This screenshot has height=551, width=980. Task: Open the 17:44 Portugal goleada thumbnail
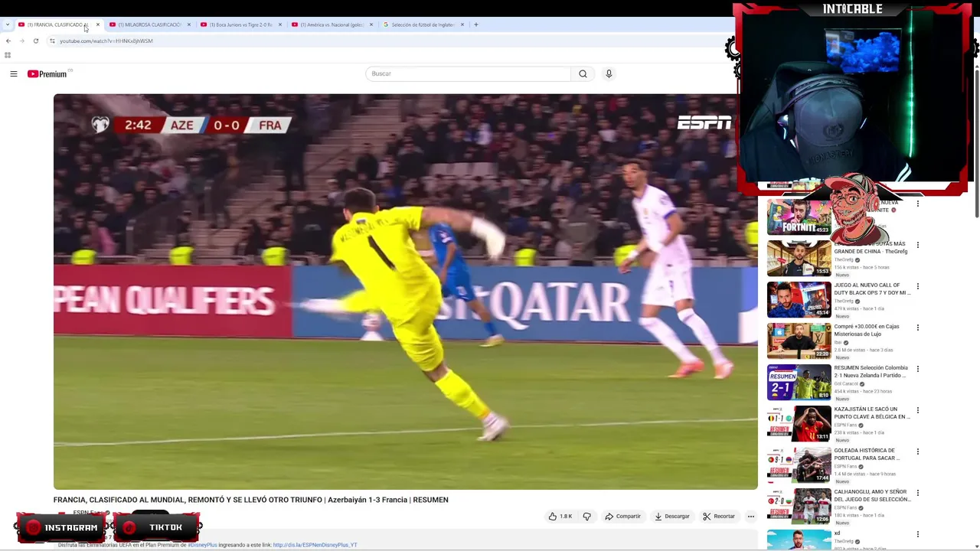799,465
